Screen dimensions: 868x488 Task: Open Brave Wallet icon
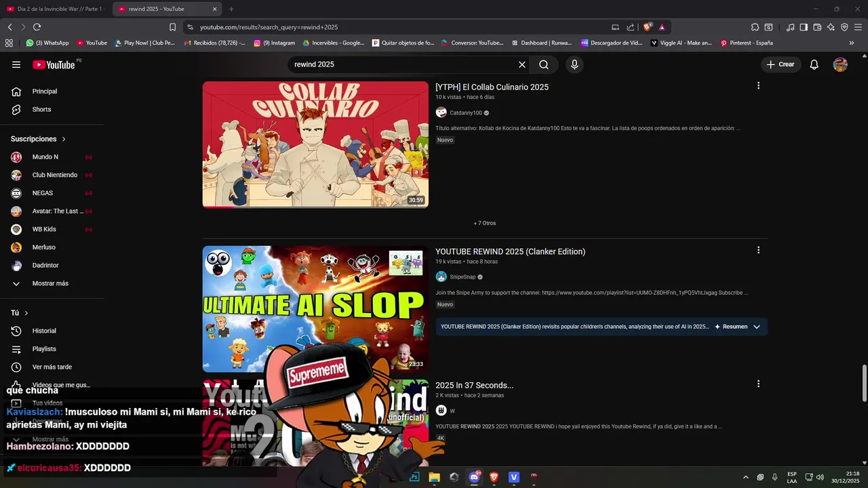(817, 27)
